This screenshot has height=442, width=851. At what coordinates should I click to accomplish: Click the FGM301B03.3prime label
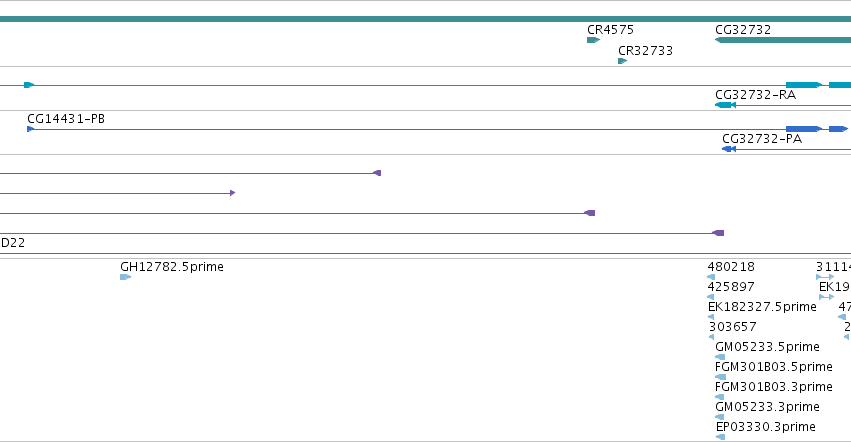[x=773, y=387]
